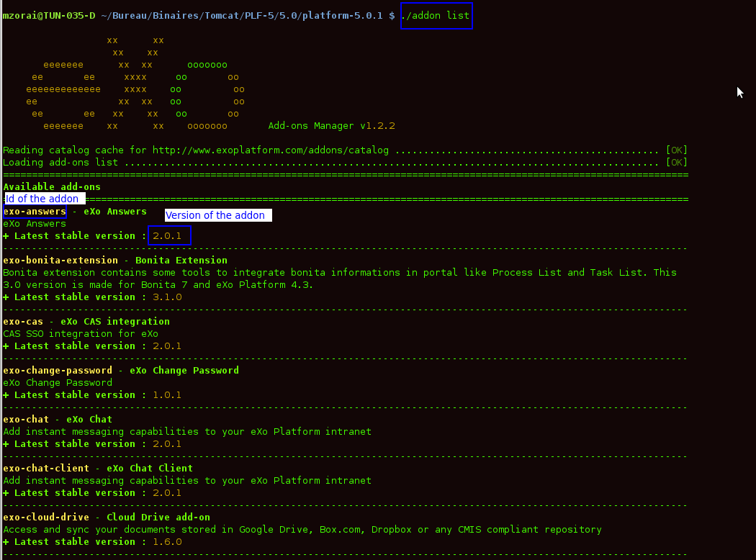This screenshot has height=560, width=756.
Task: Click 'CAS SSO integration for eXo' description
Action: click(81, 333)
